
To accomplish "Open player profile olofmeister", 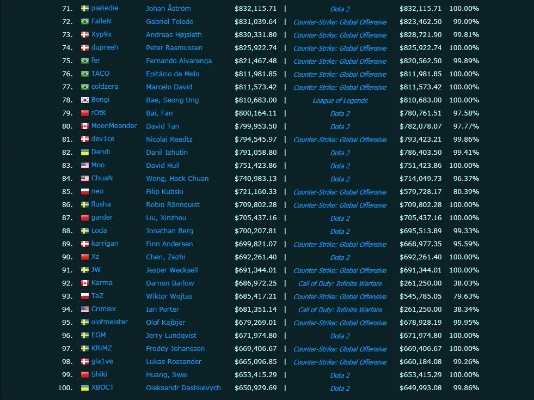I will point(109,322).
